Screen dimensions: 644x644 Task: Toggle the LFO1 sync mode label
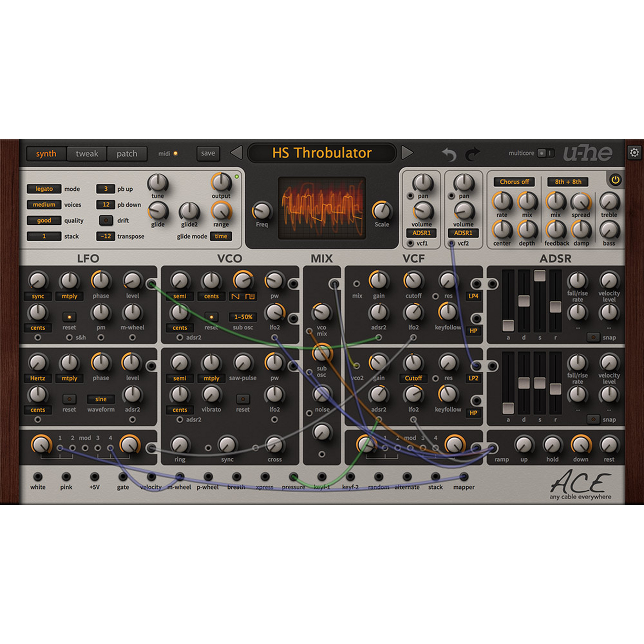coord(38,296)
